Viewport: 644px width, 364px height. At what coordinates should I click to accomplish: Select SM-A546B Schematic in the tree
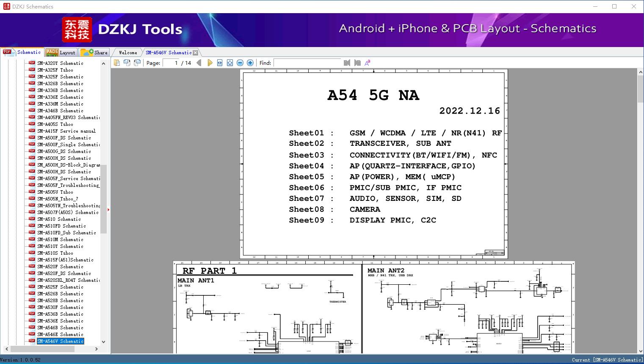point(60,328)
